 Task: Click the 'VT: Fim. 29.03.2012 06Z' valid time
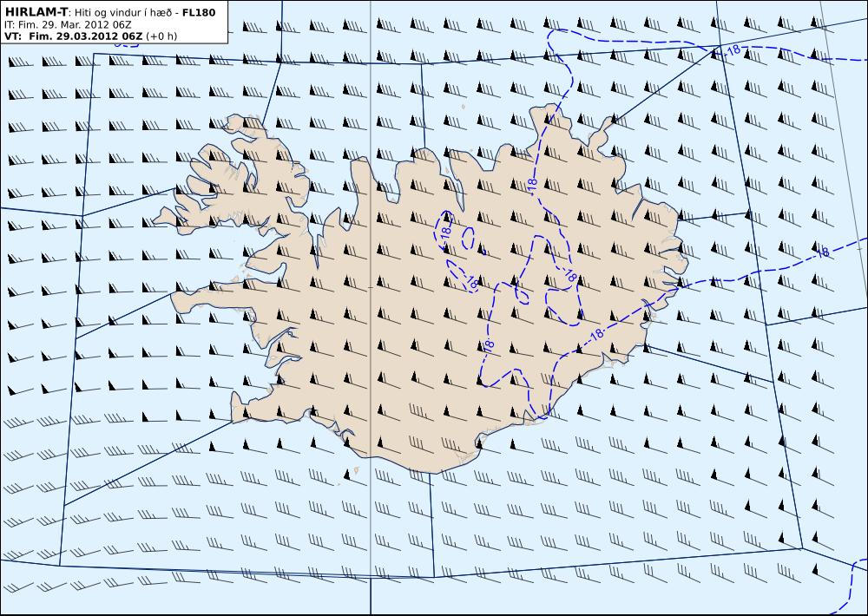coord(73,36)
